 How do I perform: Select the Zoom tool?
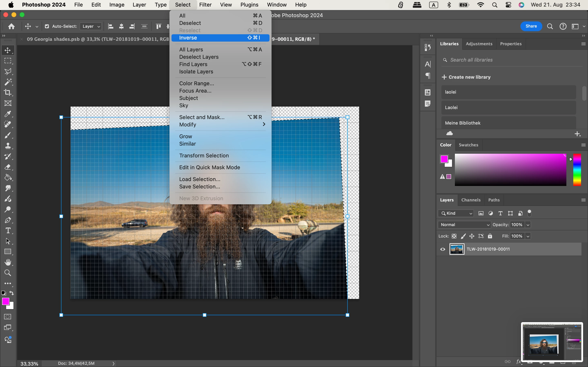click(x=8, y=273)
